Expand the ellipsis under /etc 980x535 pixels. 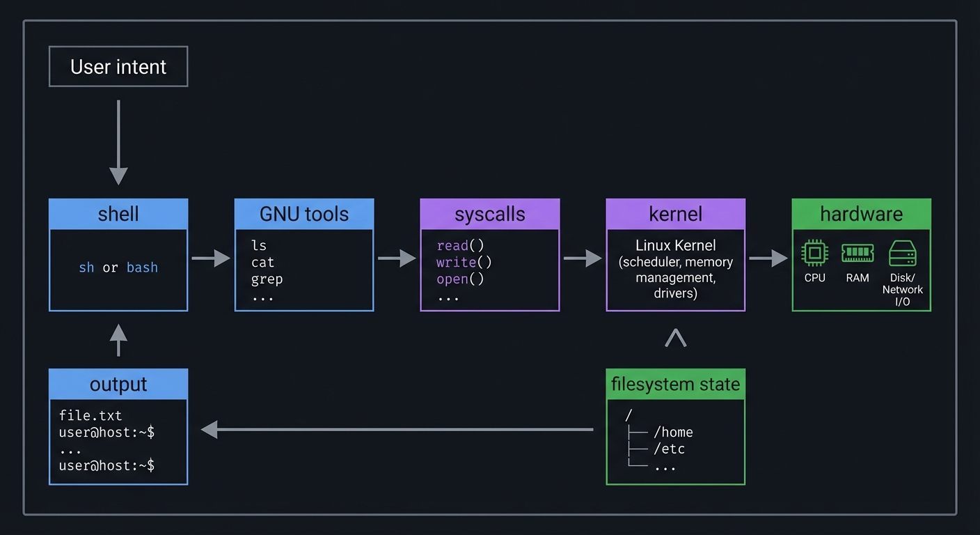point(666,467)
